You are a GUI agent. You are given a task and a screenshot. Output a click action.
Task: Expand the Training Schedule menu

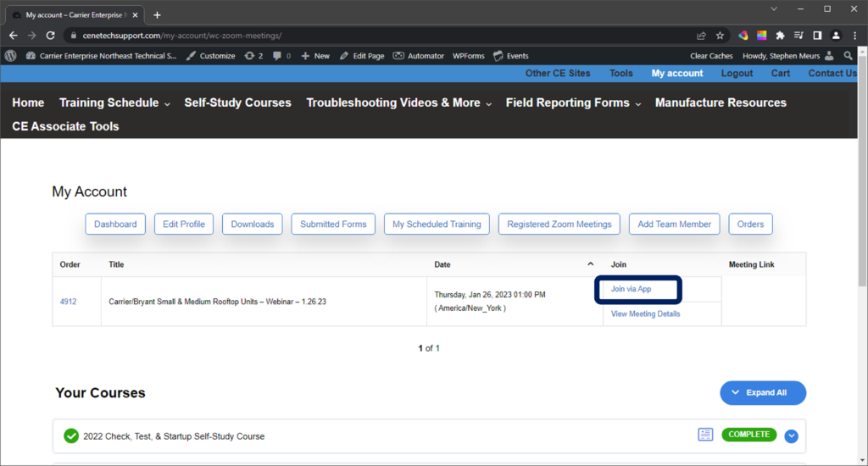114,103
